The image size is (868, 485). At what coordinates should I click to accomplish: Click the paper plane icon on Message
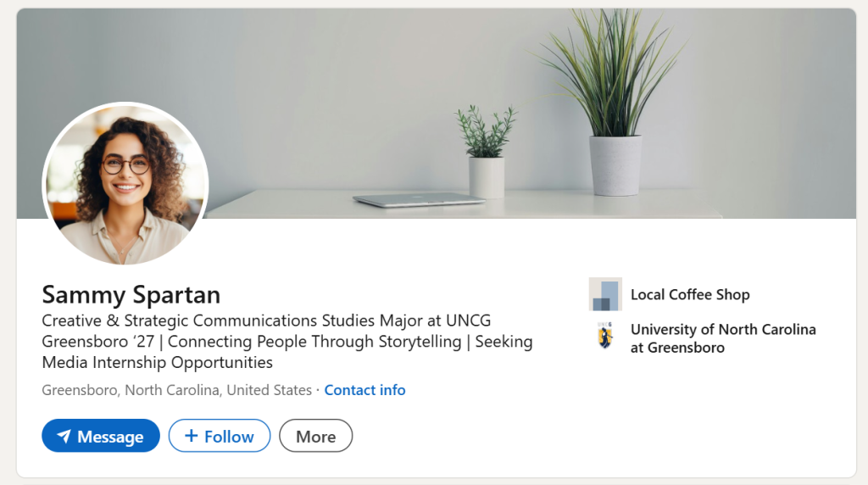[64, 437]
